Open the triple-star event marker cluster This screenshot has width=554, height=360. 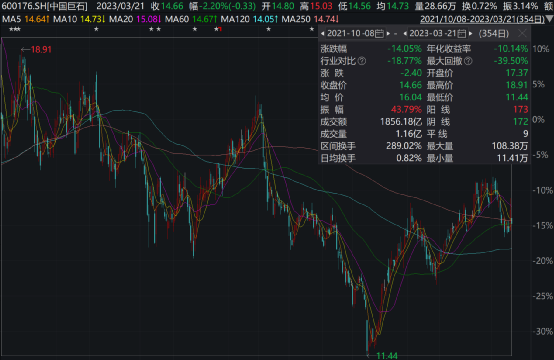[14, 29]
